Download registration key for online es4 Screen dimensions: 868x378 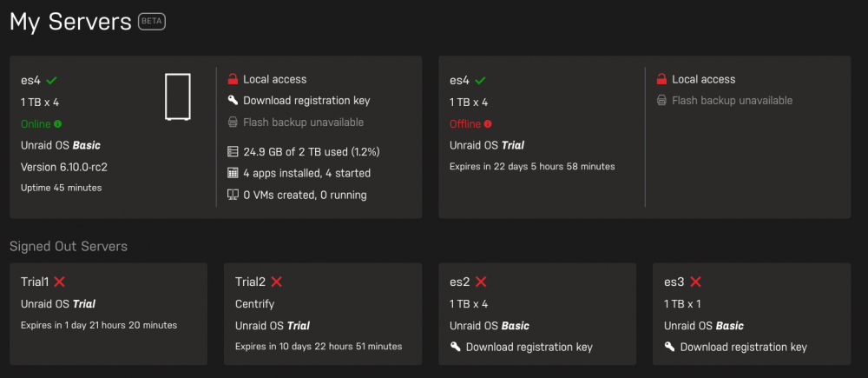pyautogui.click(x=306, y=101)
